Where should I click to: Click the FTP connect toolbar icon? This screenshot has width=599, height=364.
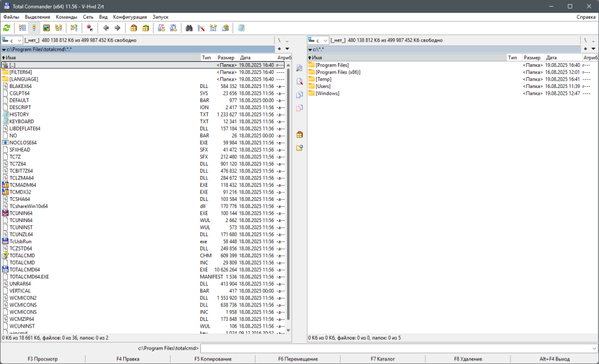161,28
